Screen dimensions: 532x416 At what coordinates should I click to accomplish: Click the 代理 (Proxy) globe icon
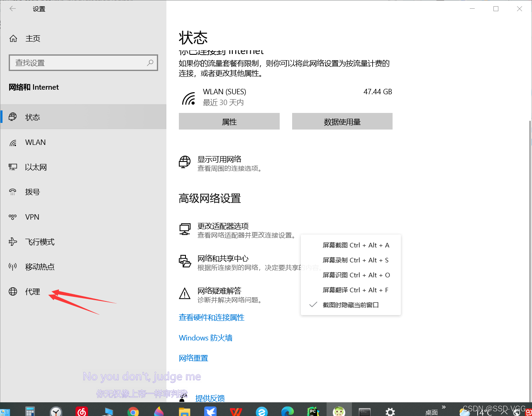(12, 291)
